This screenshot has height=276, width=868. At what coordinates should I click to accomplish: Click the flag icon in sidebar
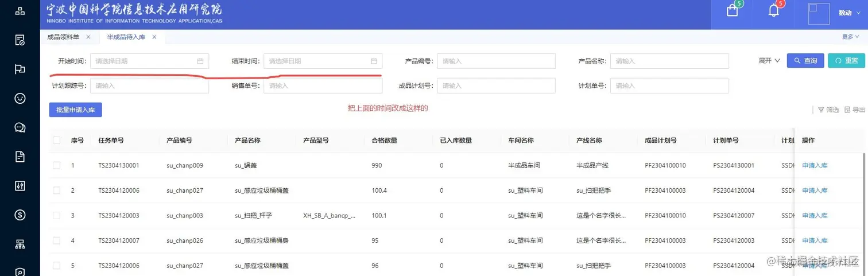pos(20,69)
